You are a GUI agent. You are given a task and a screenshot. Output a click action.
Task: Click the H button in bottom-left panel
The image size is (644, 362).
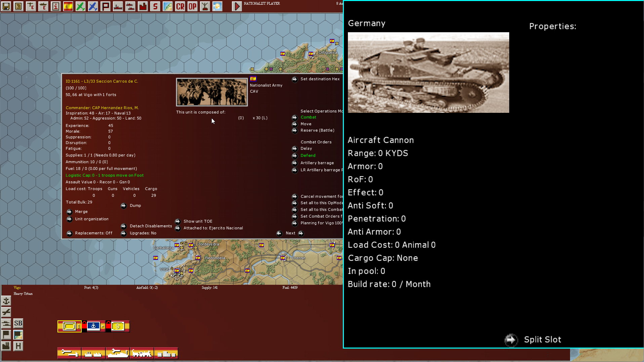click(18, 346)
